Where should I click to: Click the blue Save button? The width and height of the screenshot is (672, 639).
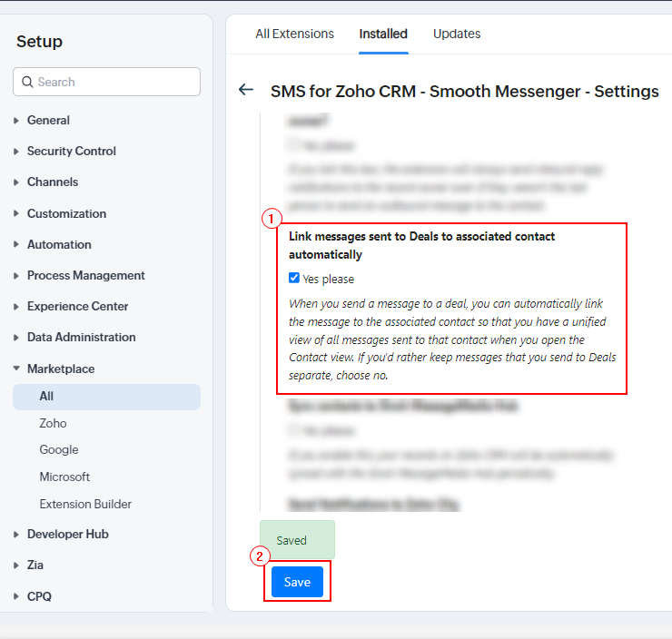297,582
